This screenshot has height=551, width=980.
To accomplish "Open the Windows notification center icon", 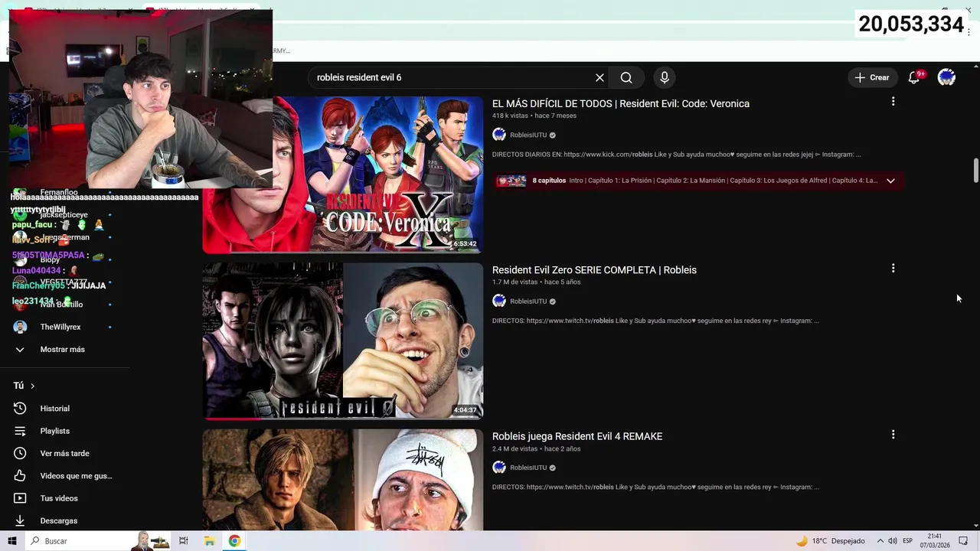I will [x=964, y=541].
